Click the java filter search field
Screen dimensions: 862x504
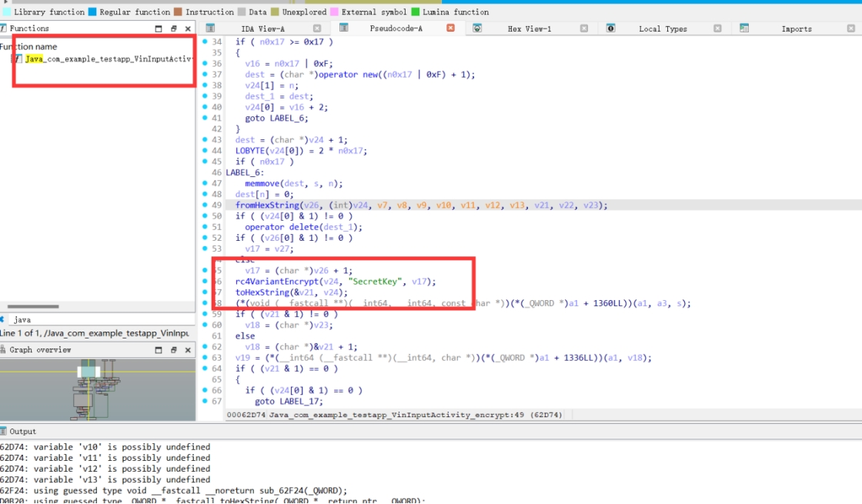[x=100, y=319]
